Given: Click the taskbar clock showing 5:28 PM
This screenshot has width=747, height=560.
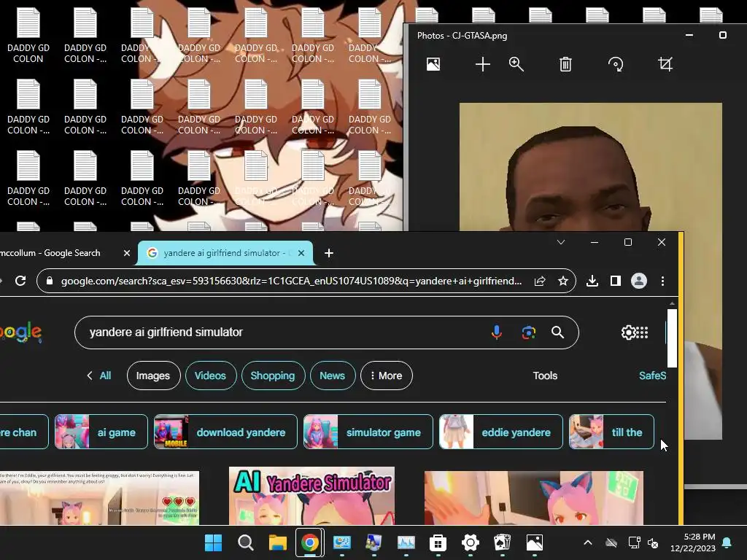Looking at the screenshot, I should pyautogui.click(x=693, y=542).
